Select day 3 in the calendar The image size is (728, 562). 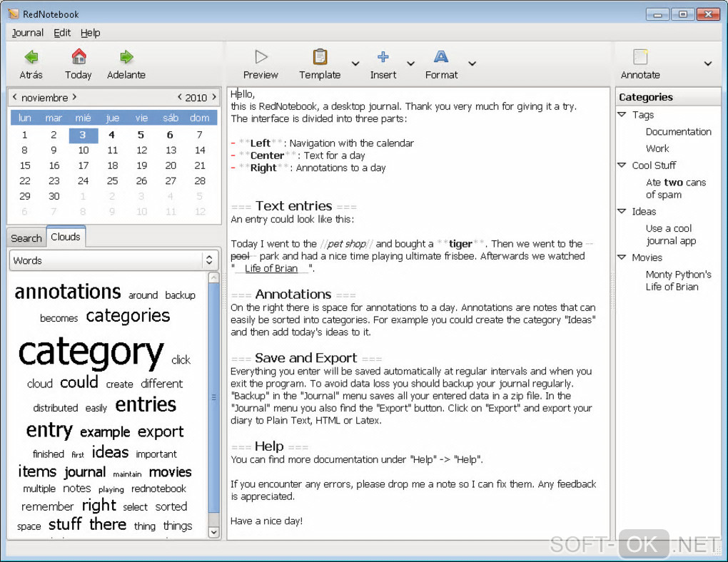83,135
